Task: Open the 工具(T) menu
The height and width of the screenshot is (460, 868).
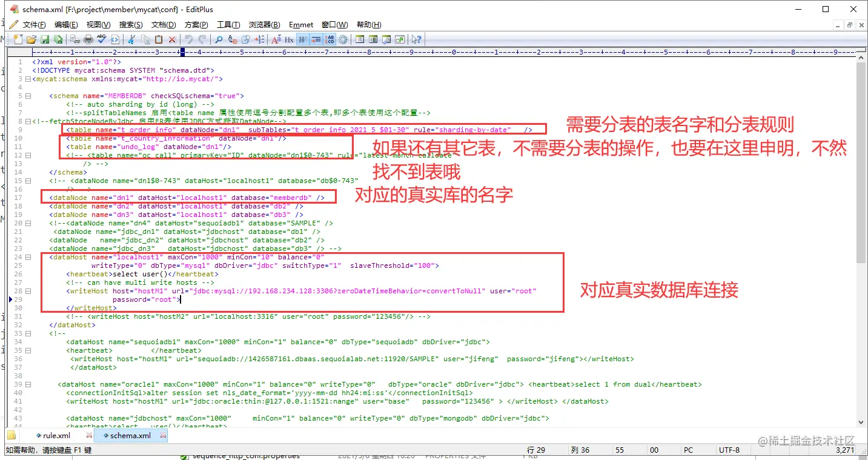Action: tap(228, 25)
